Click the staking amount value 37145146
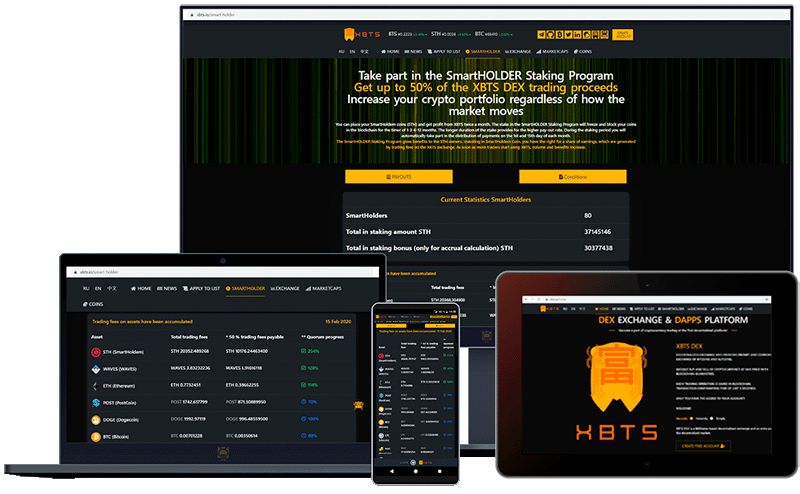Image resolution: width=800 pixels, height=494 pixels. click(597, 232)
